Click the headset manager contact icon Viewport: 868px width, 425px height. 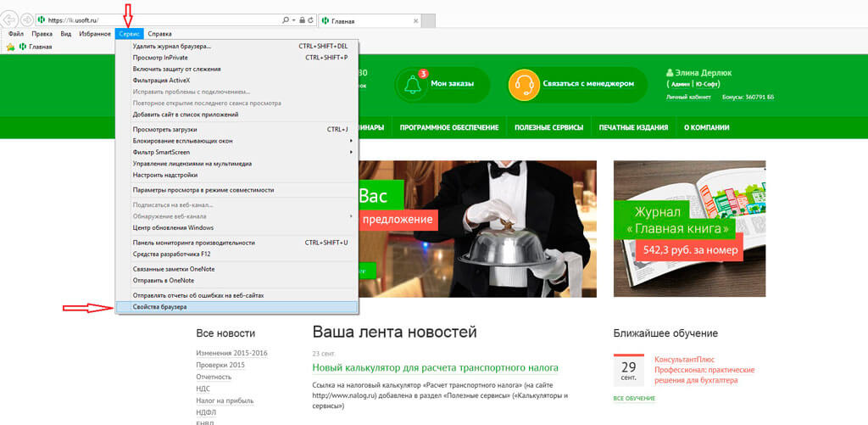(524, 84)
